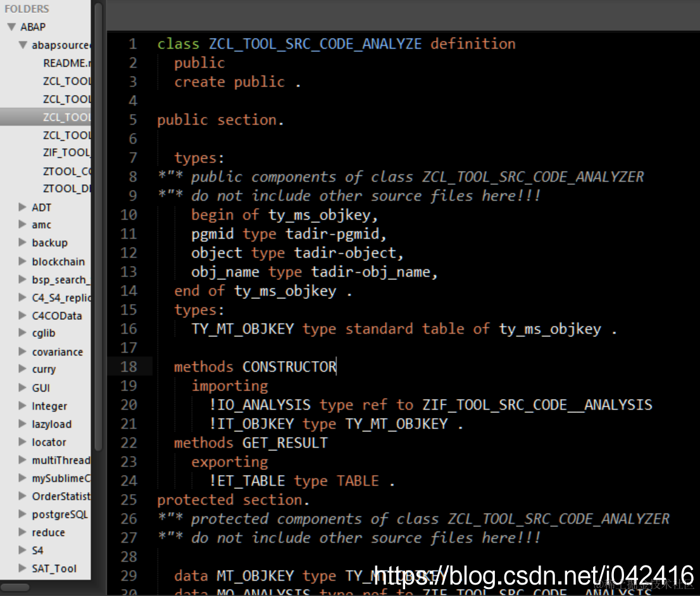Click CONSTRUCTOR method name

tap(289, 367)
